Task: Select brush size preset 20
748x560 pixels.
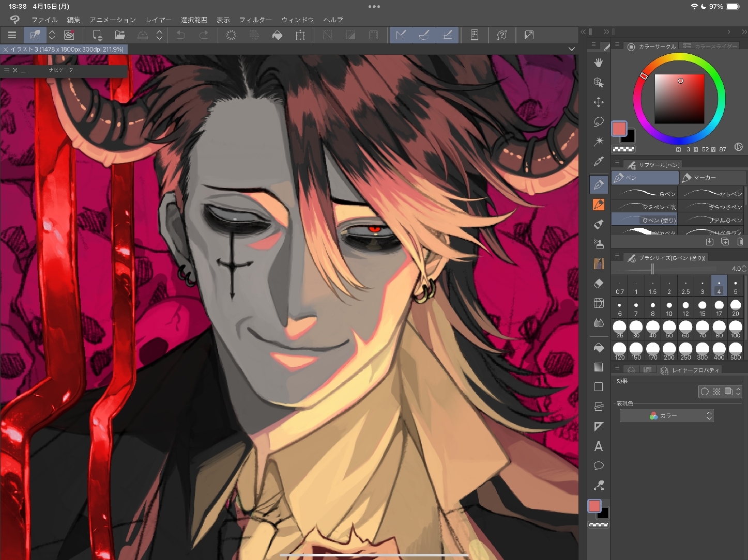Action: tap(735, 308)
